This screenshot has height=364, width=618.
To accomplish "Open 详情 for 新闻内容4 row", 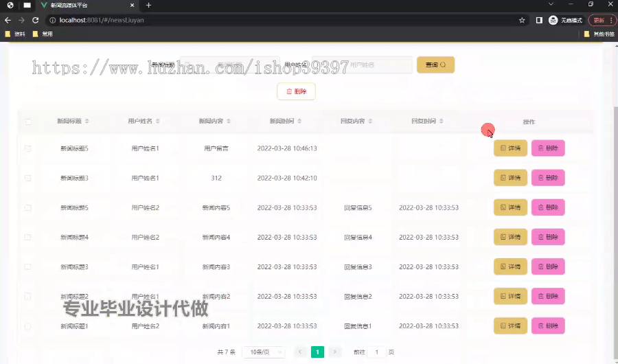I will 510,237.
